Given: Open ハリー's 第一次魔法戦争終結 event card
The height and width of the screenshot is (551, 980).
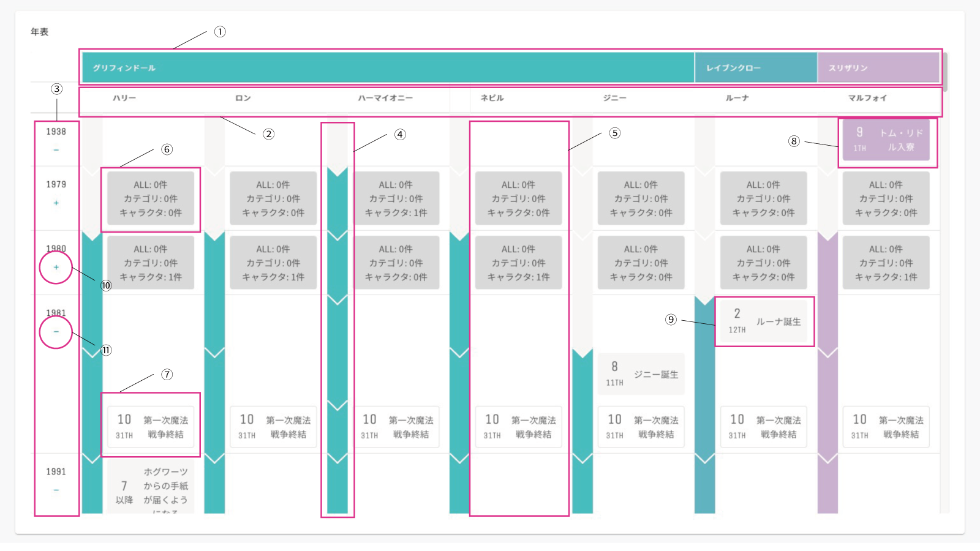Looking at the screenshot, I should pyautogui.click(x=151, y=427).
